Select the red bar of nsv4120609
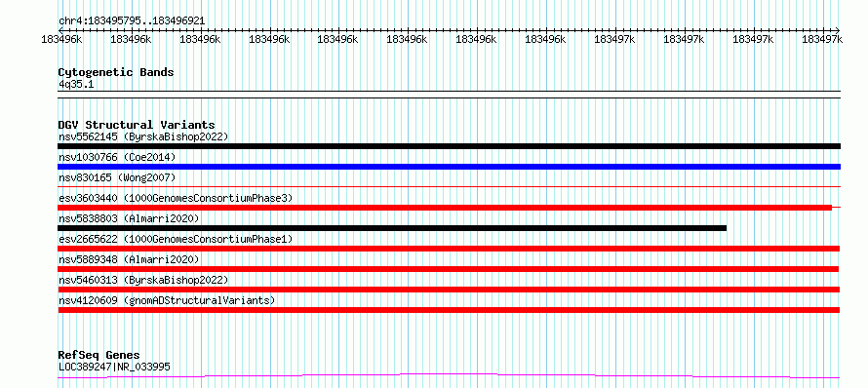The height and width of the screenshot is (388, 868). click(449, 310)
